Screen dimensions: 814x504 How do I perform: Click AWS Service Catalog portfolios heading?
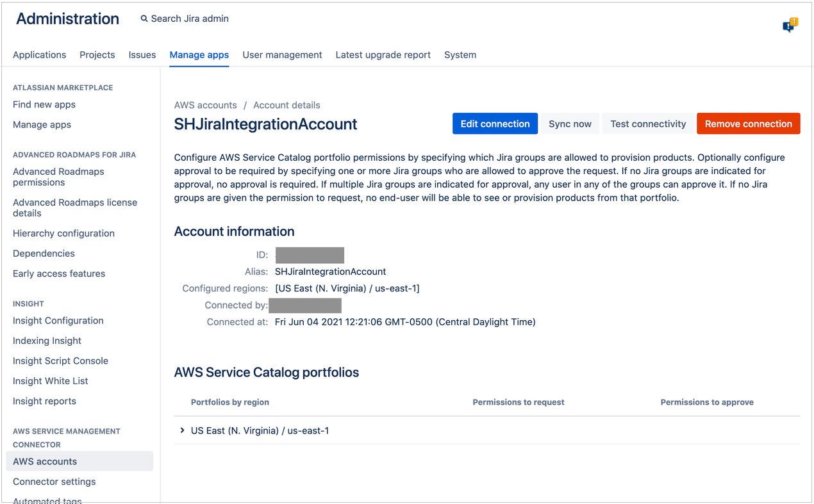(267, 373)
